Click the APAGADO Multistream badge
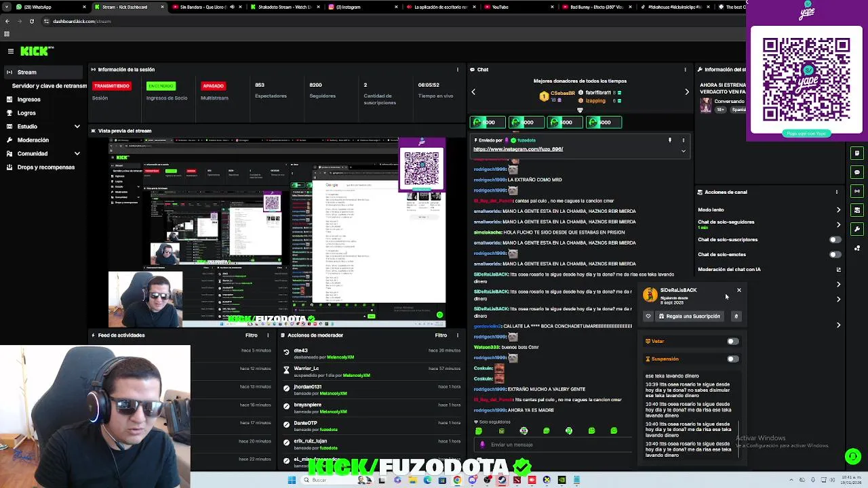This screenshot has height=488, width=868. coord(213,86)
